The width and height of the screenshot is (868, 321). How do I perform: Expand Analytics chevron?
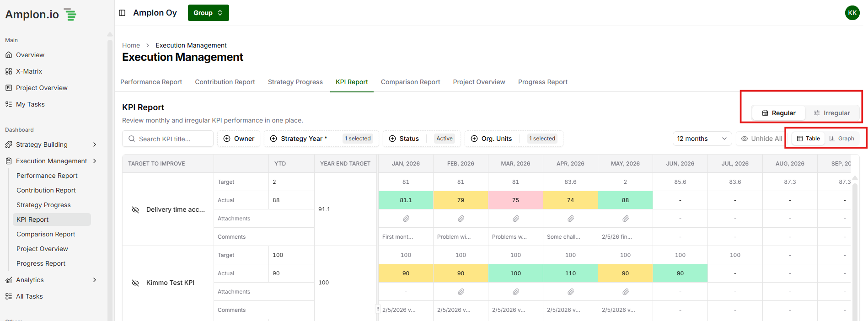pyautogui.click(x=95, y=280)
